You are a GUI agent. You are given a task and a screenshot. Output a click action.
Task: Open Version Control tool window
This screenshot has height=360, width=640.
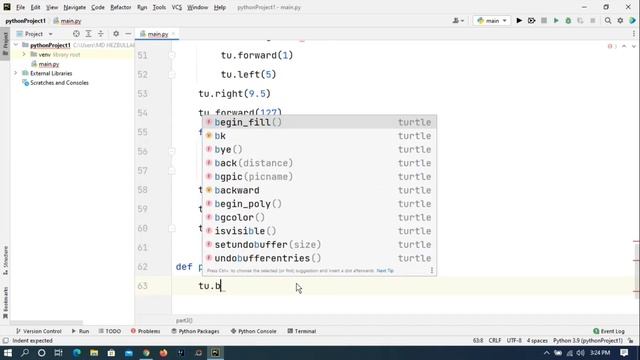38,331
